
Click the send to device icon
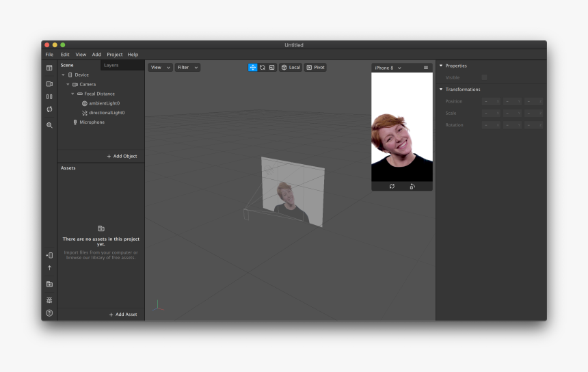(x=49, y=255)
